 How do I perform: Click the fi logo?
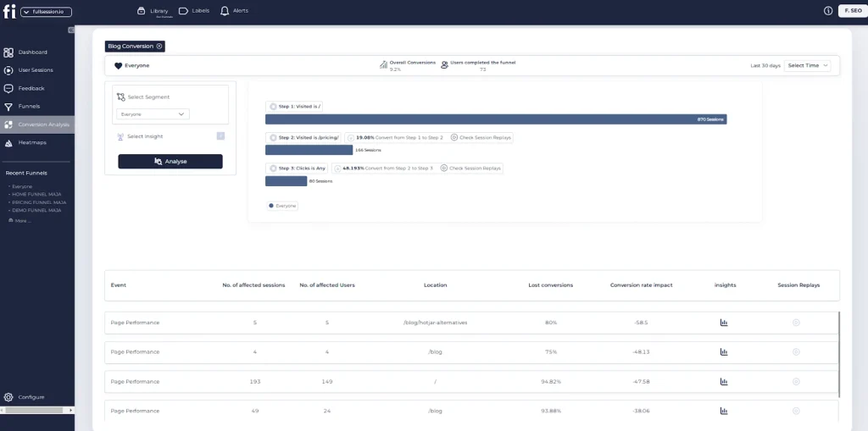click(x=8, y=11)
